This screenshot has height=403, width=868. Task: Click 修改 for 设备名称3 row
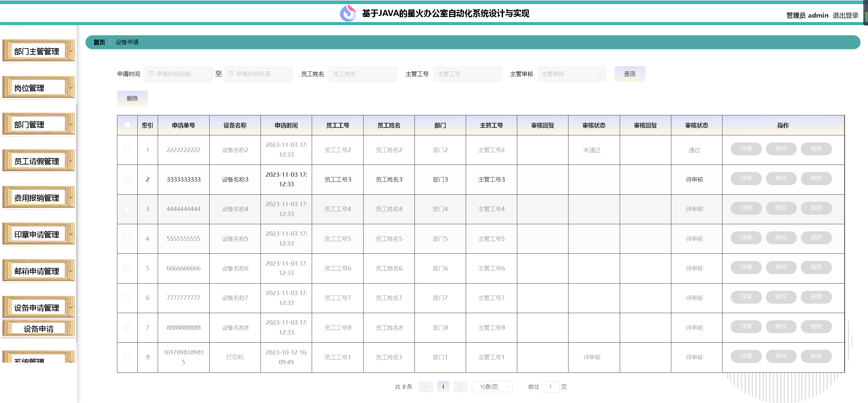click(781, 178)
